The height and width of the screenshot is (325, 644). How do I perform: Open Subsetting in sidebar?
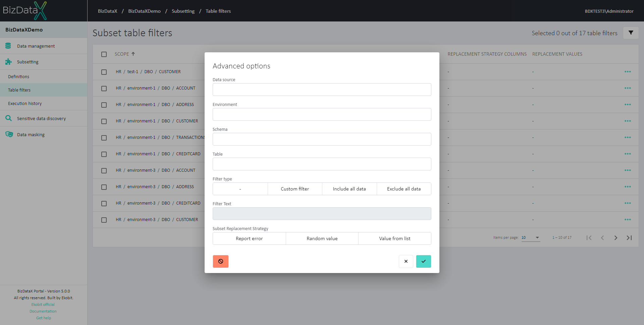click(44, 62)
